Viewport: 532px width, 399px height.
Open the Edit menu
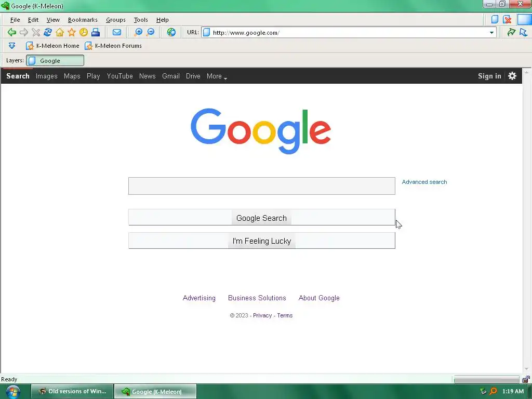(33, 20)
